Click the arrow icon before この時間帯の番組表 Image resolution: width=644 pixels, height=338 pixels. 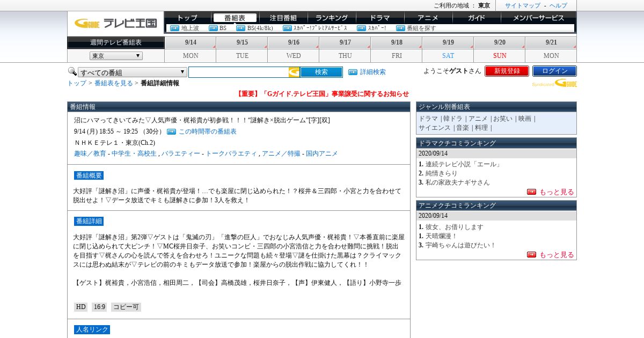point(171,131)
